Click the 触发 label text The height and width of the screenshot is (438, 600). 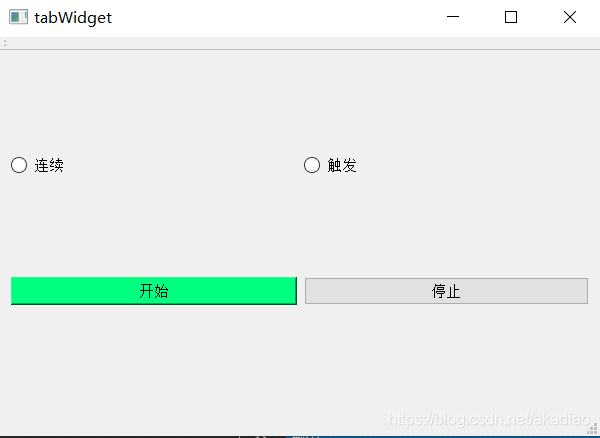tap(342, 165)
